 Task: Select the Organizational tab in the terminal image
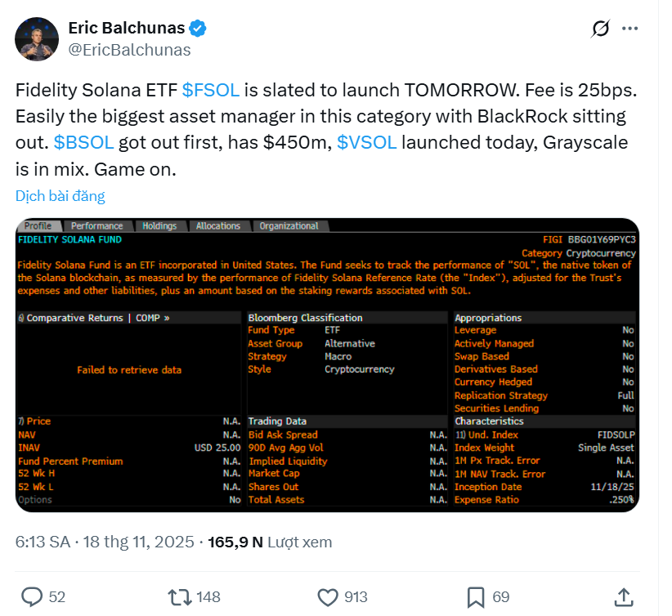pos(289,226)
